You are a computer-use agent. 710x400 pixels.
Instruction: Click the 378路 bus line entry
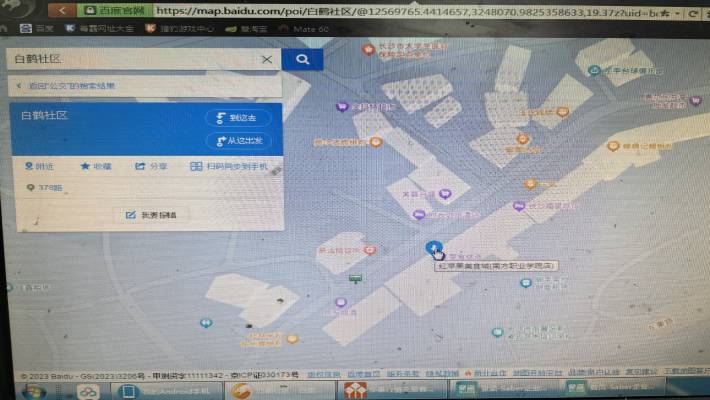(45, 188)
